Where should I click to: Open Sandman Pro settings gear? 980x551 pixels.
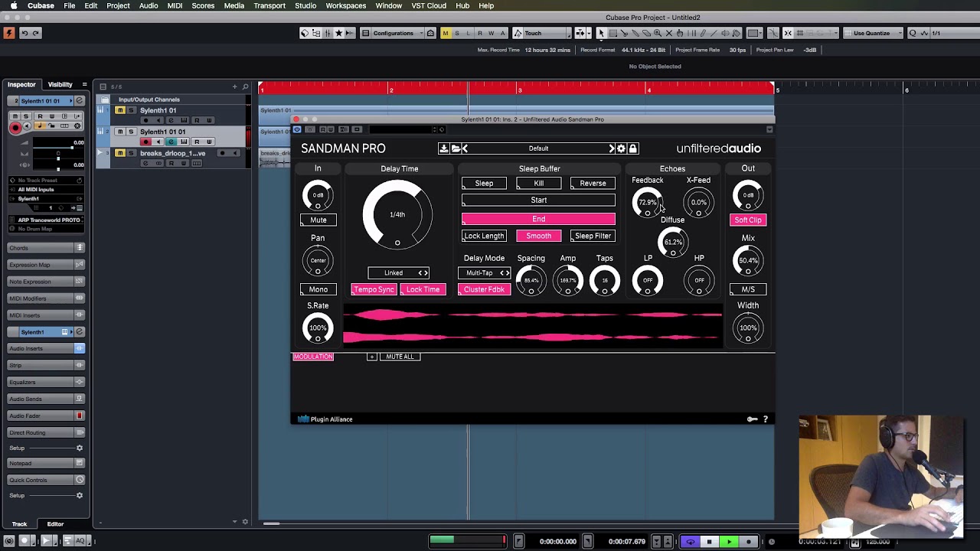(622, 148)
